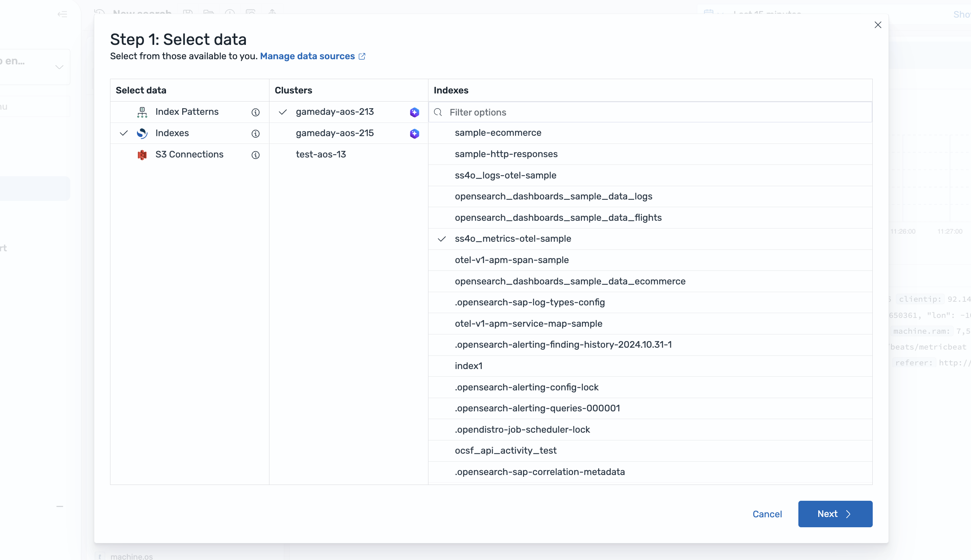Select the Indexes data type row
The image size is (971, 560).
(172, 133)
